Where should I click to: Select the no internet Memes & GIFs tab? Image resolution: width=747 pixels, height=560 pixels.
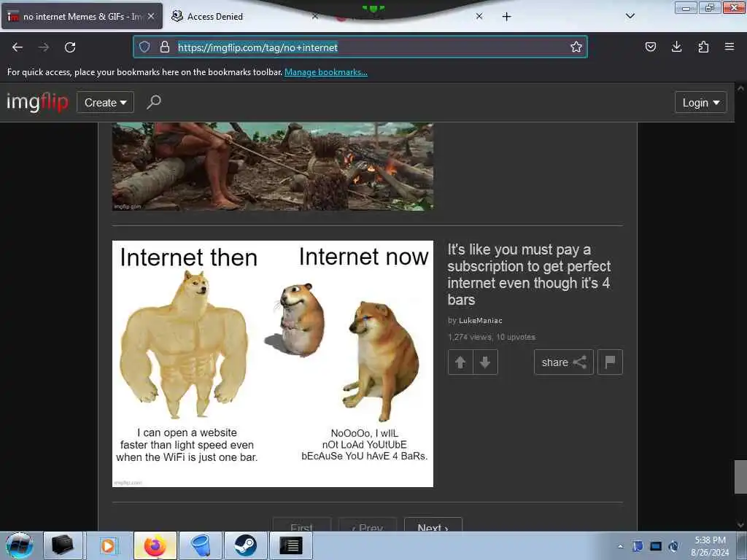click(82, 16)
